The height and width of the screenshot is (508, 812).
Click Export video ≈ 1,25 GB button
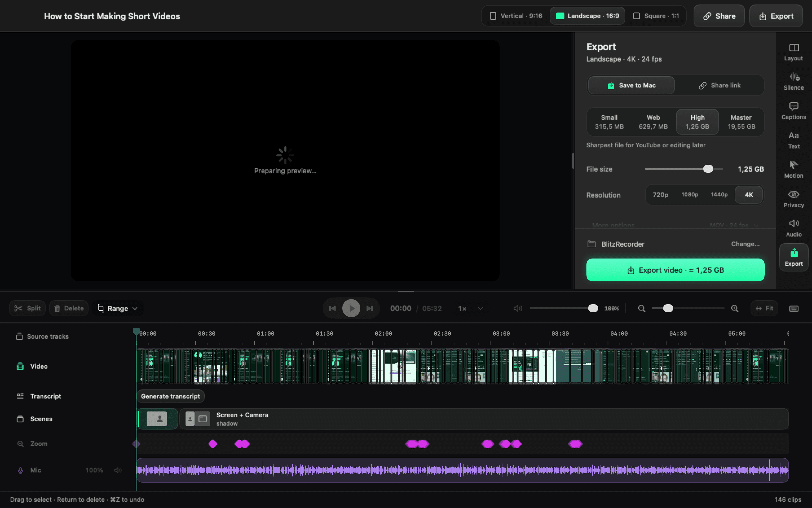click(675, 270)
